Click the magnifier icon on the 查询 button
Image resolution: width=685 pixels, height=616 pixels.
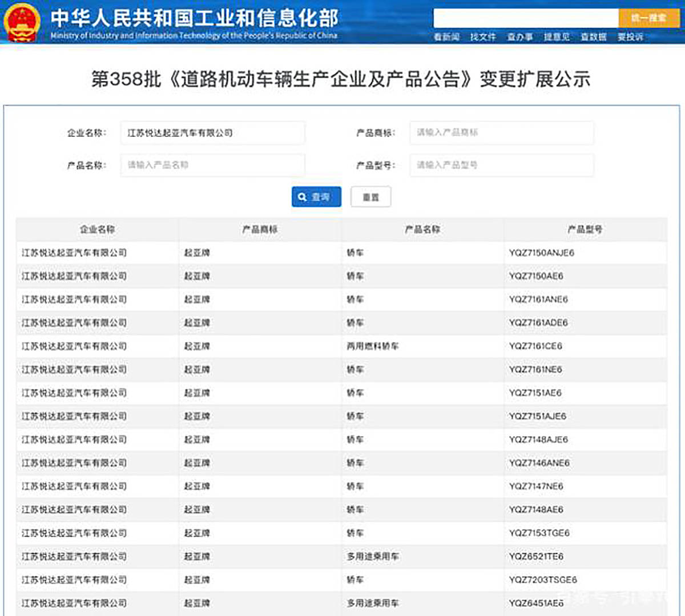click(x=303, y=196)
